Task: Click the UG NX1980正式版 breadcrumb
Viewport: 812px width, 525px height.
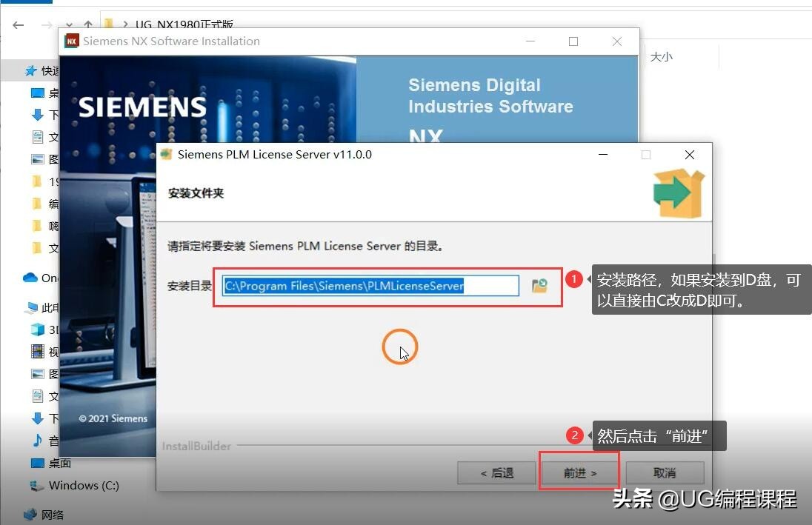Action: pyautogui.click(x=185, y=23)
